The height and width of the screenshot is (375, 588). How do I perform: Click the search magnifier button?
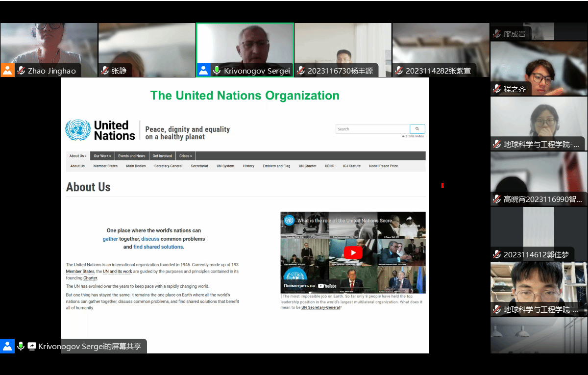[x=417, y=129]
